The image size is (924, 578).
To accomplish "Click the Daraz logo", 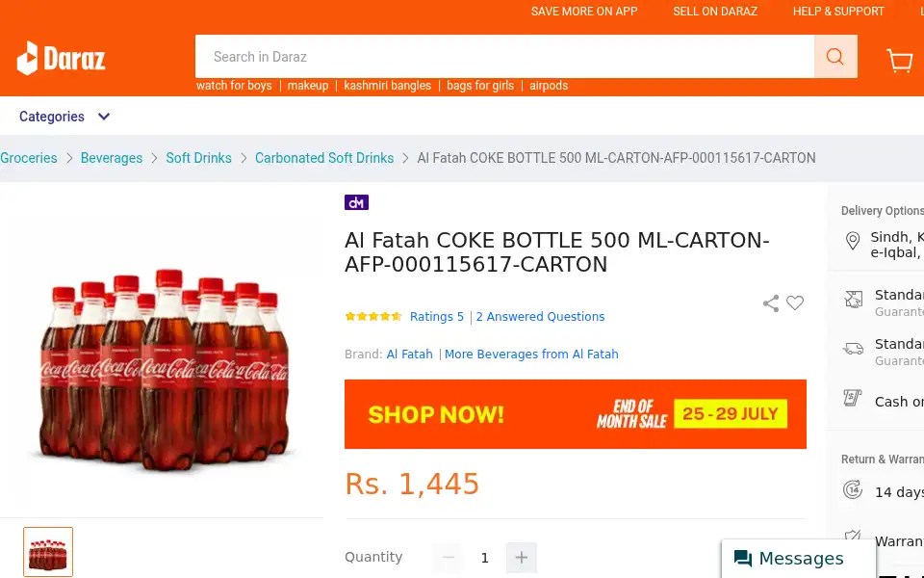I will pyautogui.click(x=61, y=59).
